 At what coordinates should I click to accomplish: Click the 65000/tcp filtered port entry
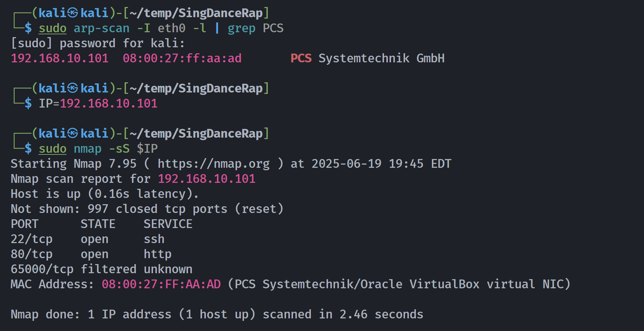click(101, 269)
